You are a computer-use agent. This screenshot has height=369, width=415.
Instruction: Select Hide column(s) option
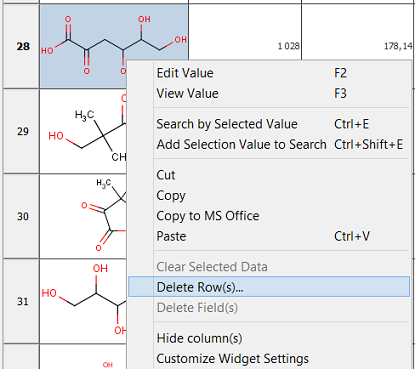coord(269,338)
